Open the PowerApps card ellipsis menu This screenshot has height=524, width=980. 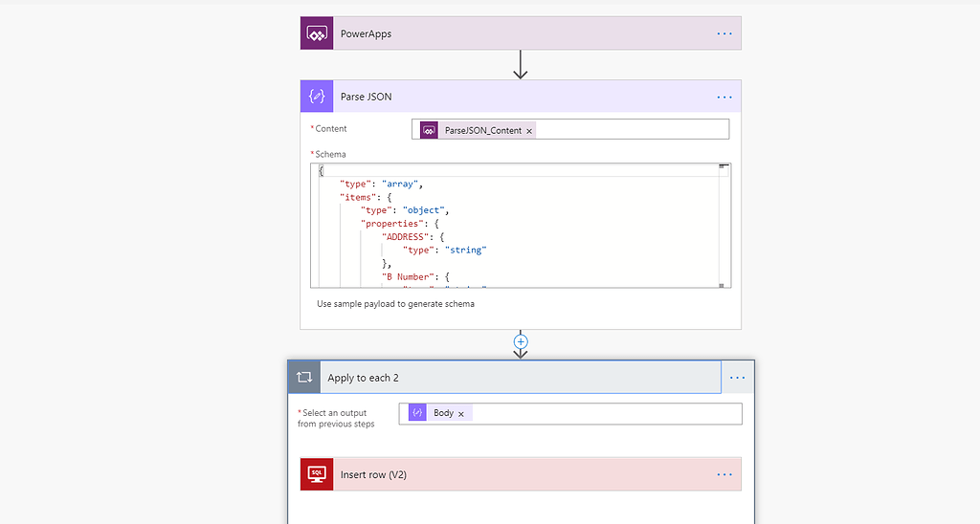point(724,33)
